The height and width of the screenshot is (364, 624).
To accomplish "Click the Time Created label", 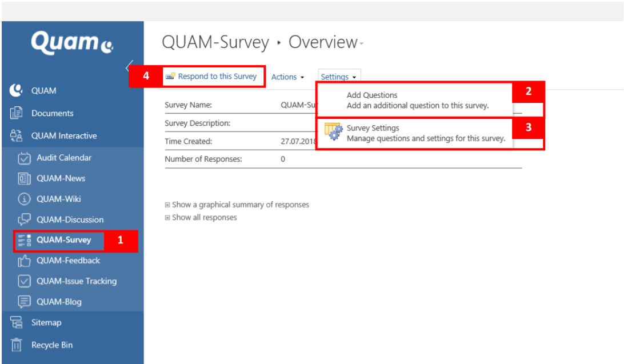I will tap(188, 141).
